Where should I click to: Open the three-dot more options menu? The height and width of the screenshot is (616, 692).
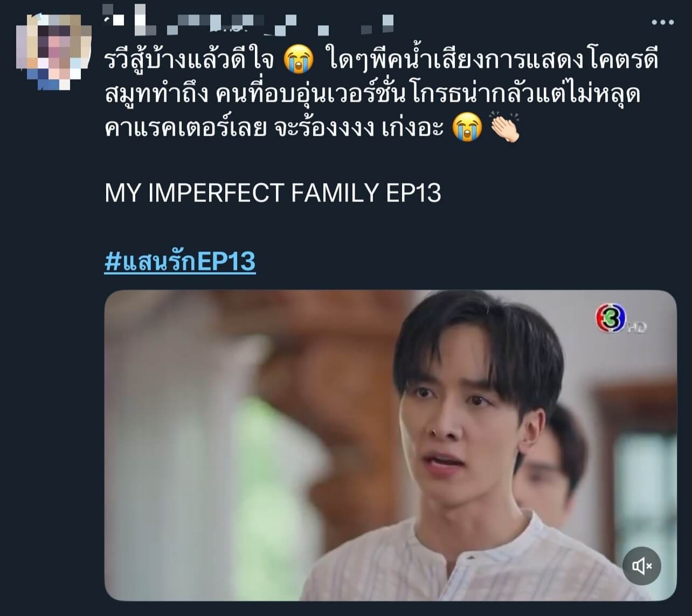[662, 23]
